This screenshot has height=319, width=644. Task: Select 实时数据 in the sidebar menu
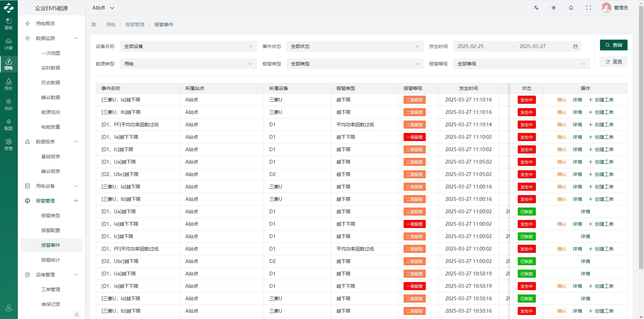tap(51, 68)
